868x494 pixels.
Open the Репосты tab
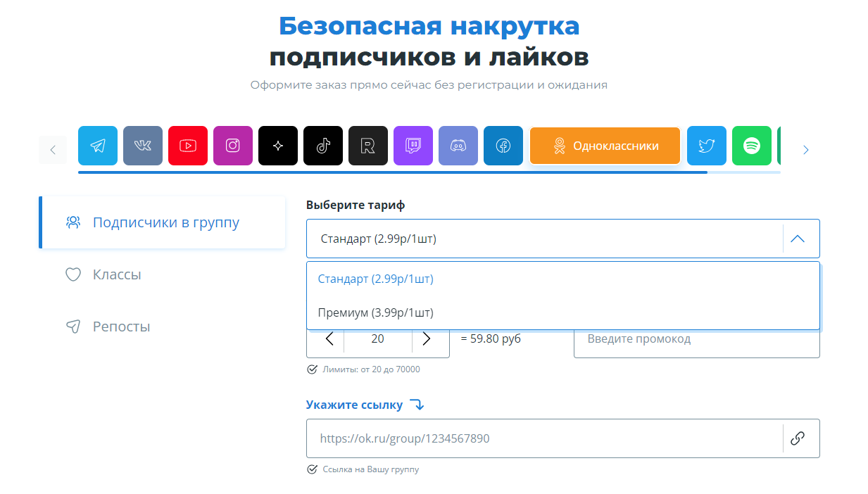(x=162, y=327)
